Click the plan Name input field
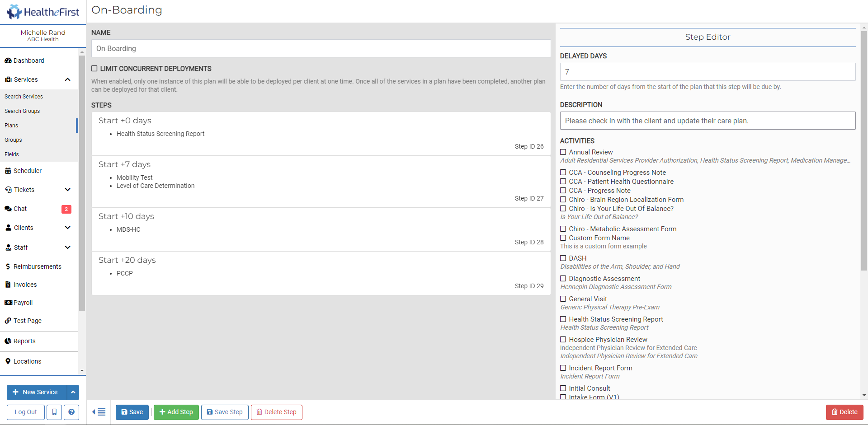This screenshot has width=868, height=425. 321,48
